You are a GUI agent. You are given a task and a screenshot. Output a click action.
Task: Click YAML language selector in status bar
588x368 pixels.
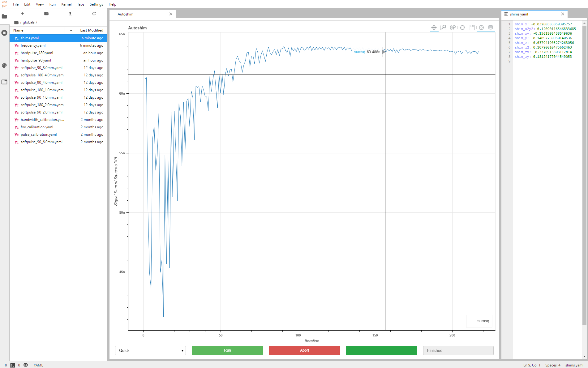click(38, 365)
